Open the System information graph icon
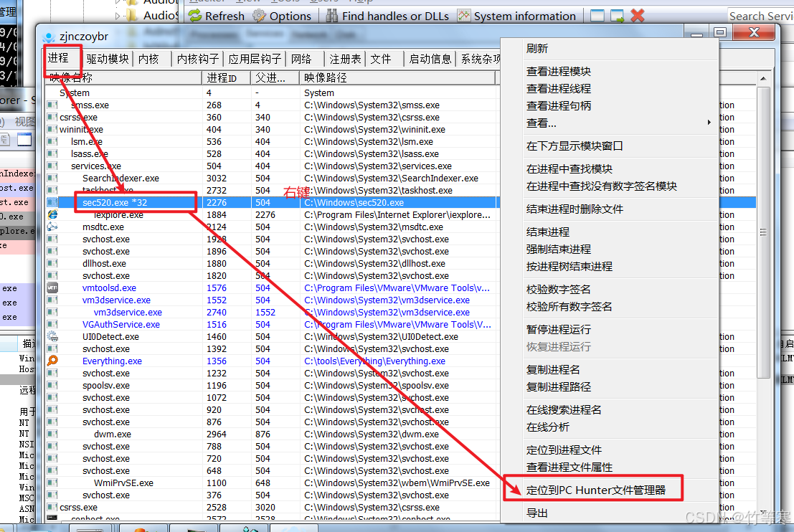This screenshot has width=794, height=532. pos(464,16)
